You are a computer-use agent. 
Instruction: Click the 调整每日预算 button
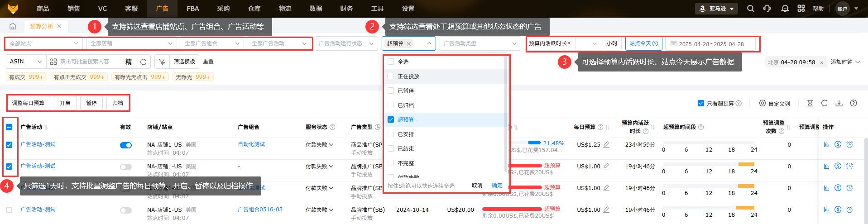[28, 103]
